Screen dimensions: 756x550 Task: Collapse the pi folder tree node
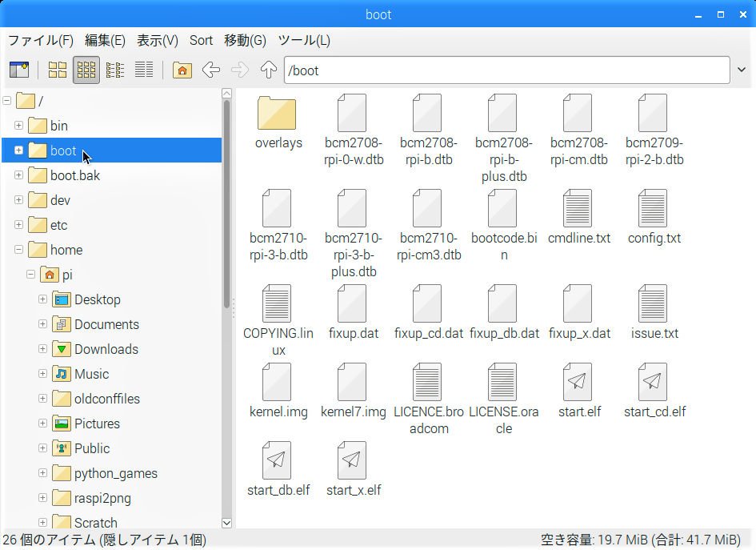pos(31,275)
